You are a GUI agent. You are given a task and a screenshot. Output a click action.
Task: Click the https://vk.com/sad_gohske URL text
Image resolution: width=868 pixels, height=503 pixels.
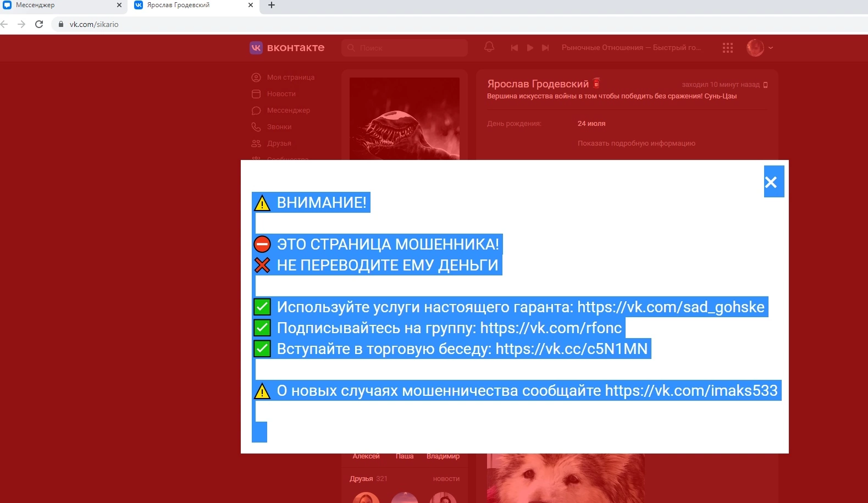coord(671,307)
